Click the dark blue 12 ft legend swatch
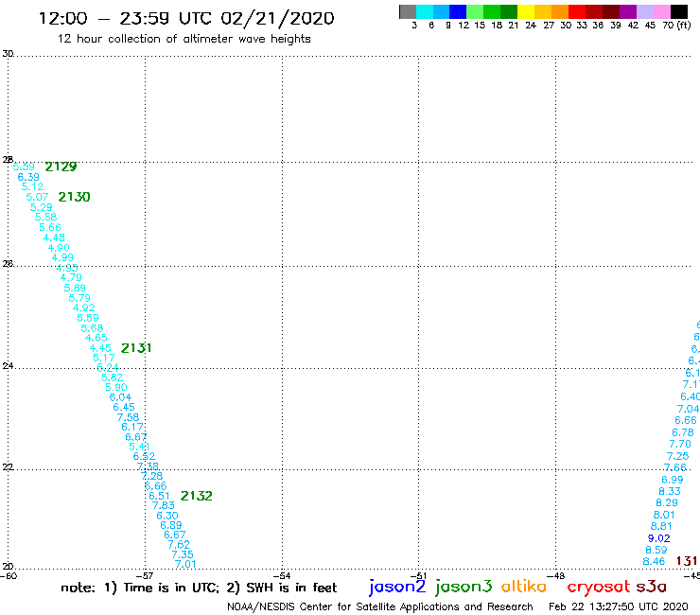Image resolution: width=700 pixels, height=615 pixels. click(x=458, y=11)
